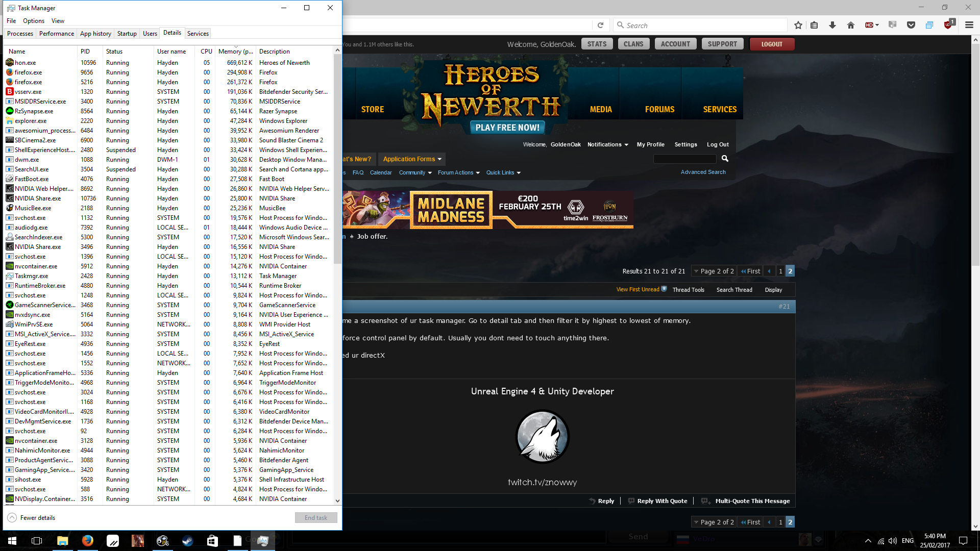Expand Quick Links dropdown
Viewport: 980px width, 551px height.
[x=503, y=172]
